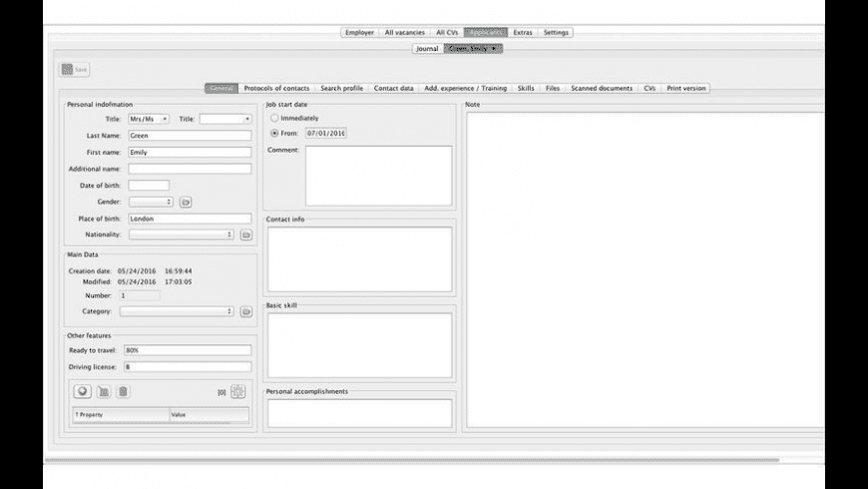
Task: Open the Contact data tab
Action: pyautogui.click(x=393, y=88)
